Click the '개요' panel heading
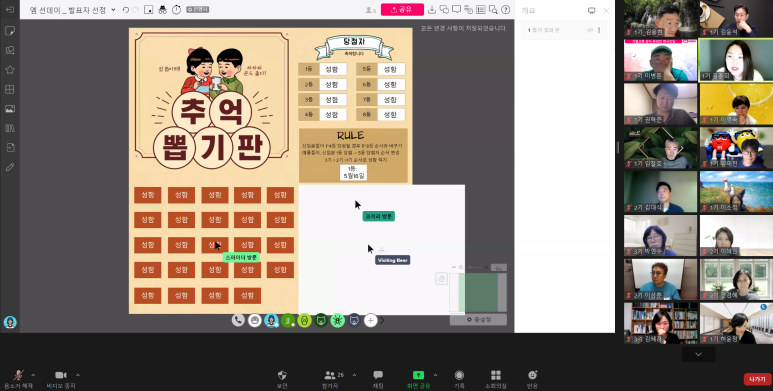Screen dimensions: 773x391 (528, 10)
